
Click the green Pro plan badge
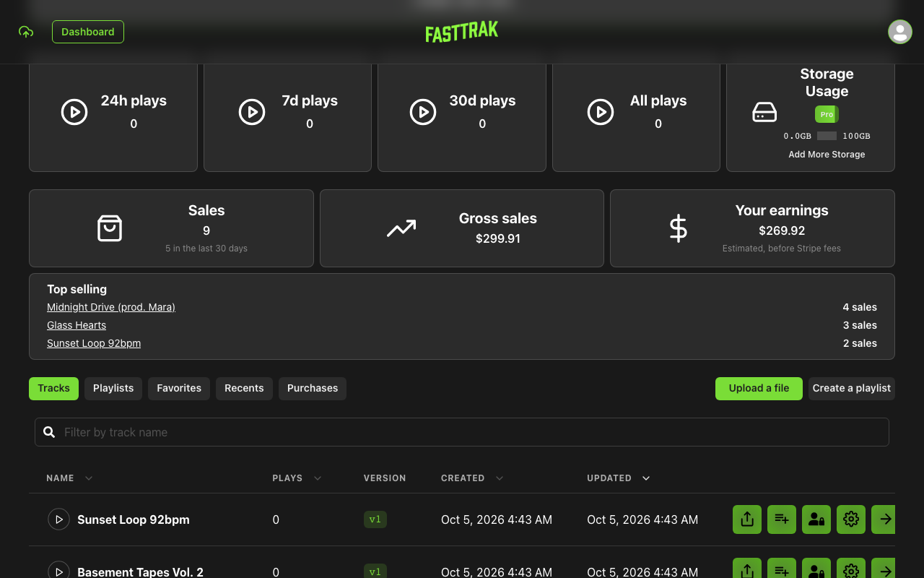tap(827, 114)
